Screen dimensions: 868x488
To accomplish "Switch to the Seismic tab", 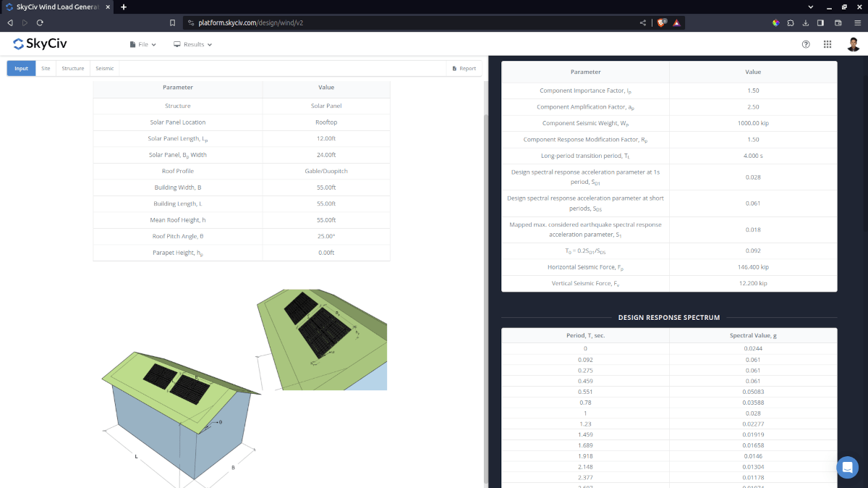I will (104, 68).
